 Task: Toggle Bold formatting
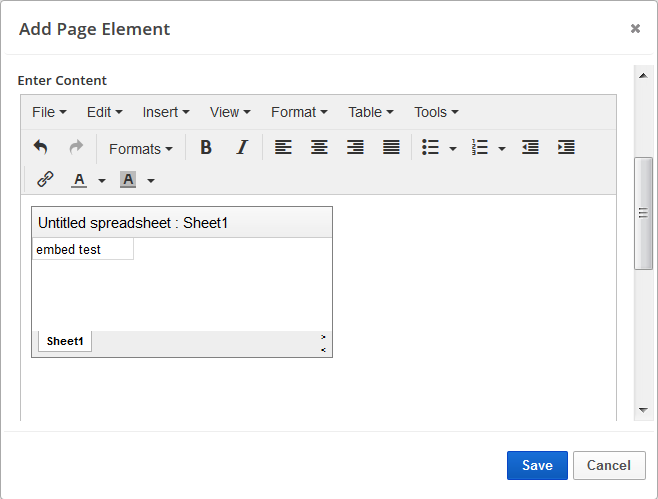[x=206, y=148]
